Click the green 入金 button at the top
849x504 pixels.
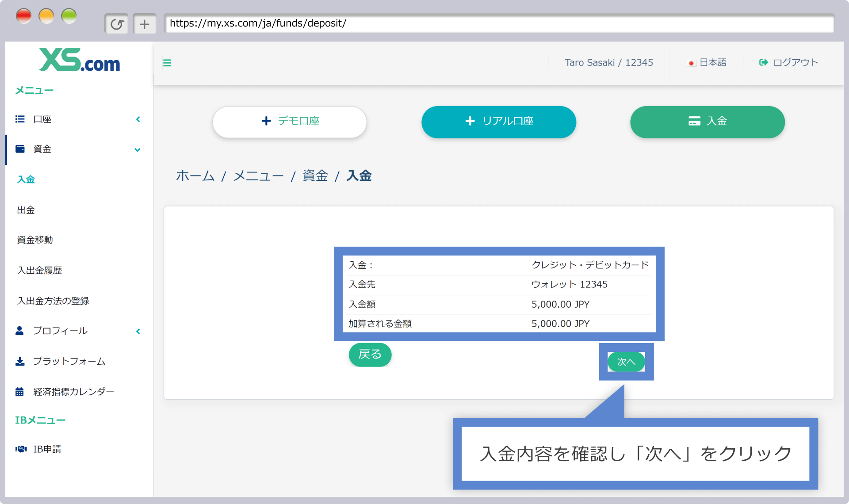707,122
